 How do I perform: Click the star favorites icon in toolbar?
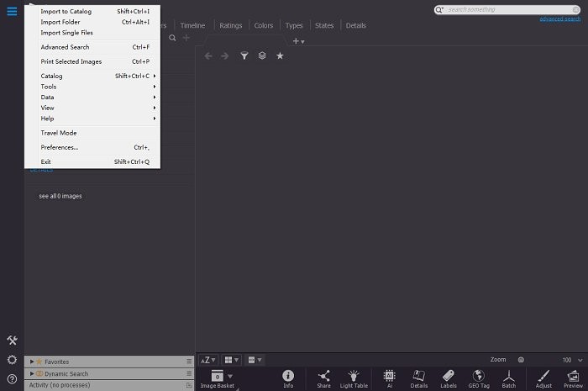pyautogui.click(x=280, y=55)
